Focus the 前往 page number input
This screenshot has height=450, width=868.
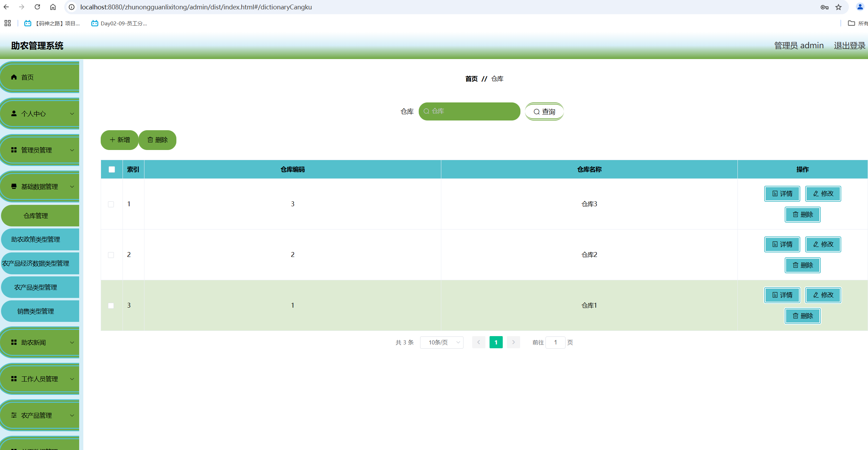click(x=556, y=342)
